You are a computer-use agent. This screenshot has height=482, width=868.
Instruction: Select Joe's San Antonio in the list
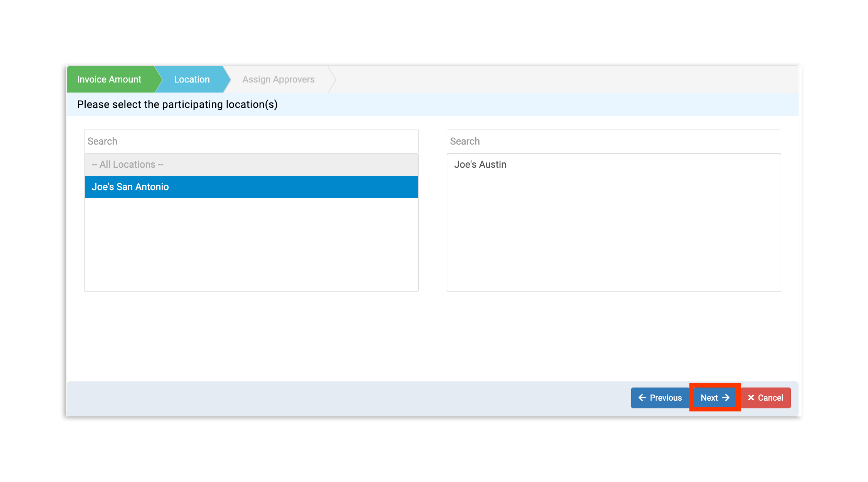pos(251,187)
